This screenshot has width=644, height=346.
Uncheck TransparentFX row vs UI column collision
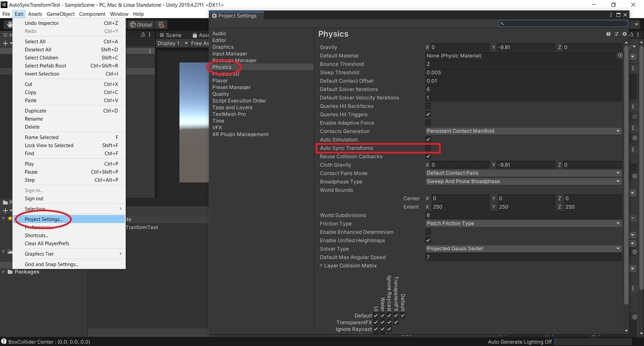[x=376, y=322]
